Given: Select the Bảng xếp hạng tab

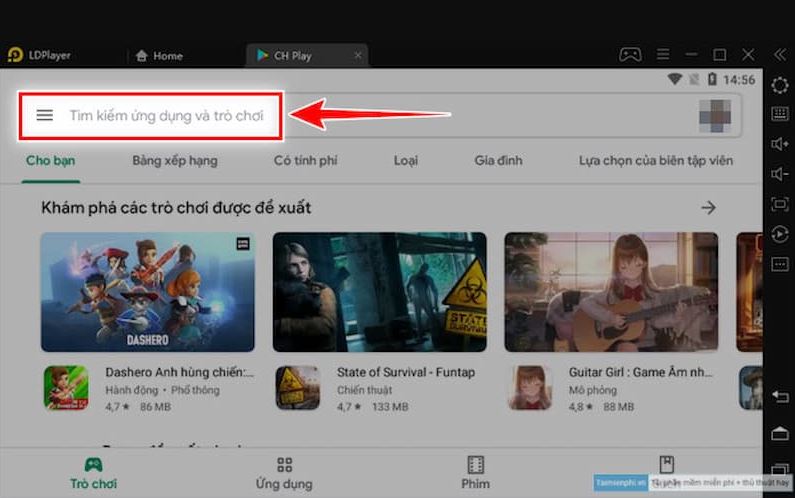Looking at the screenshot, I should [x=175, y=161].
